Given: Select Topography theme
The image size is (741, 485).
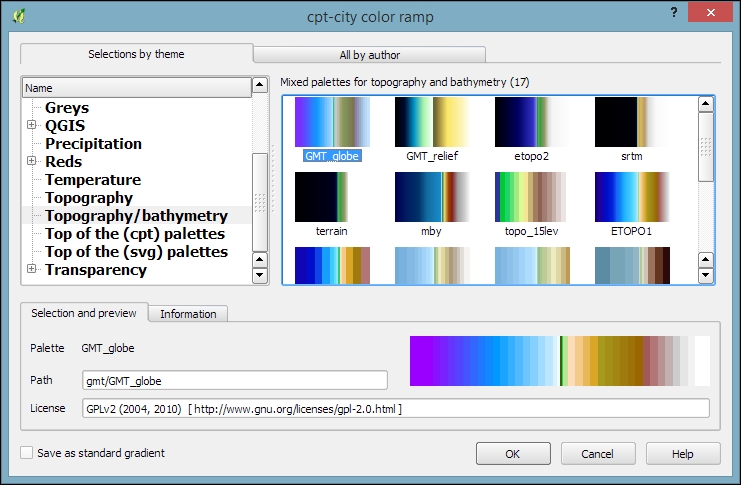Looking at the screenshot, I should coord(89,197).
